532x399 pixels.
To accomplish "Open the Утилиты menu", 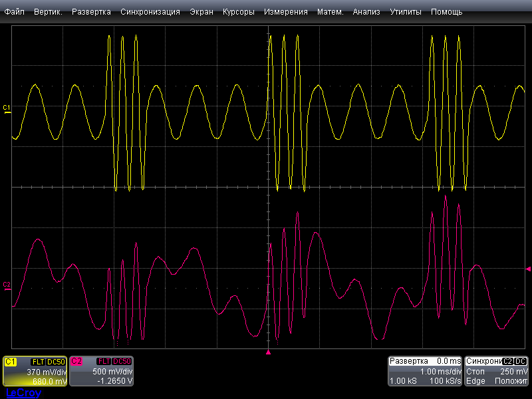I will (x=405, y=12).
